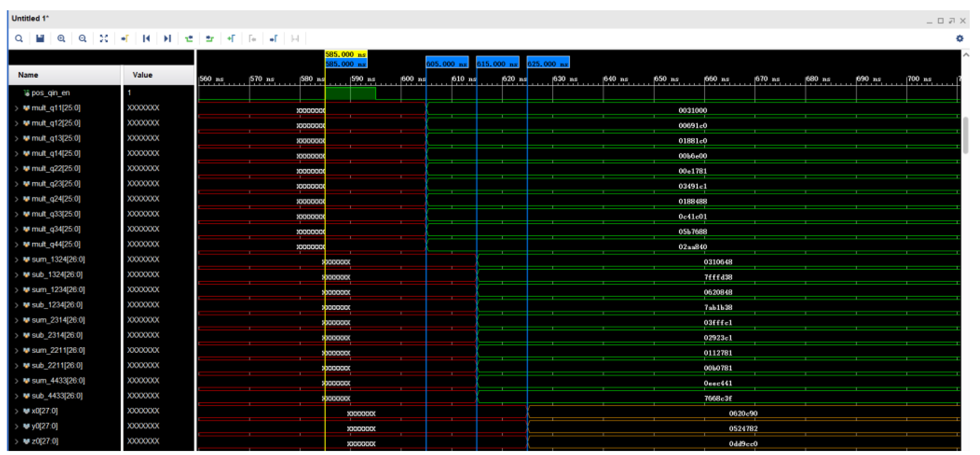Click the Zoom Fit icon
The height and width of the screenshot is (455, 980).
pyautogui.click(x=104, y=38)
